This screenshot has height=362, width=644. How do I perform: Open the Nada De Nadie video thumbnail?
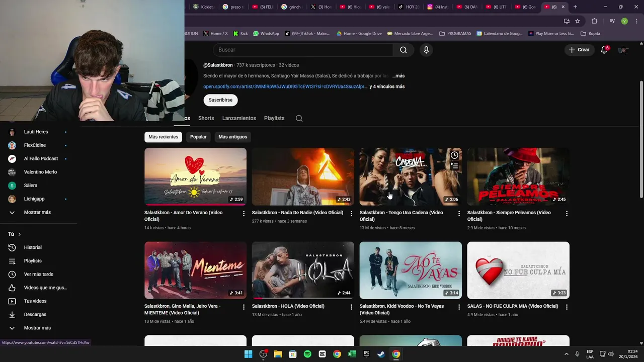click(x=303, y=176)
